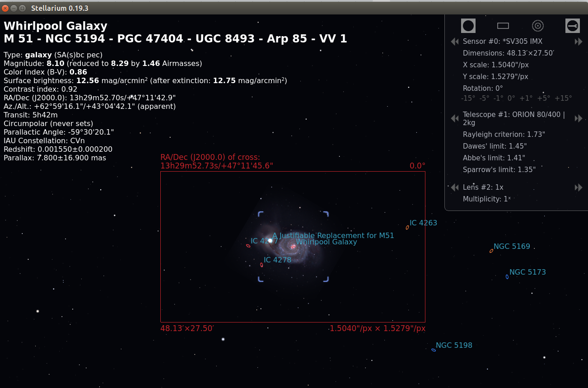Click the 'Redshift: 0.001550±0.000200' line
The height and width of the screenshot is (388, 588).
click(58, 150)
